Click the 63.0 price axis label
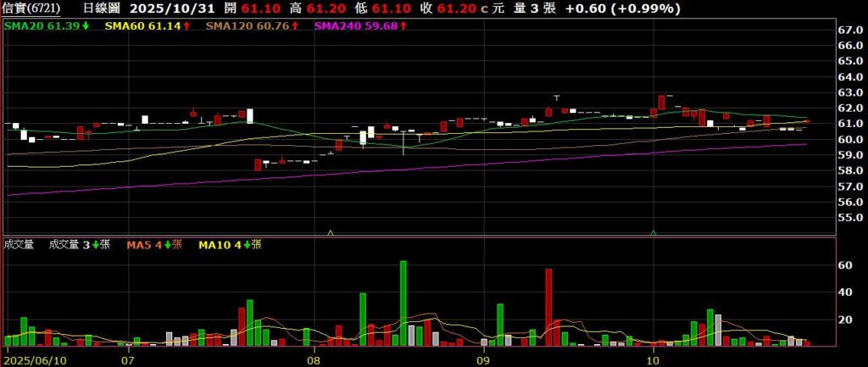Viewport: 868px width, 367px height. (x=850, y=92)
